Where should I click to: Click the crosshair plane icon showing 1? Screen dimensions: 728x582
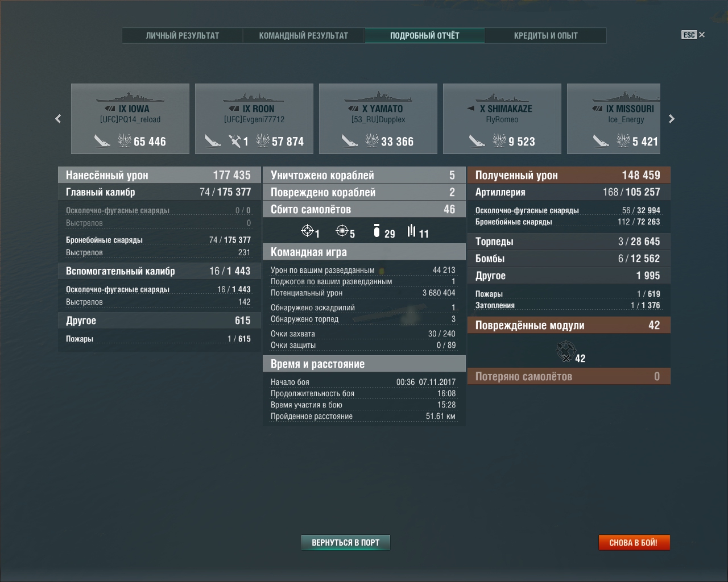pos(307,231)
